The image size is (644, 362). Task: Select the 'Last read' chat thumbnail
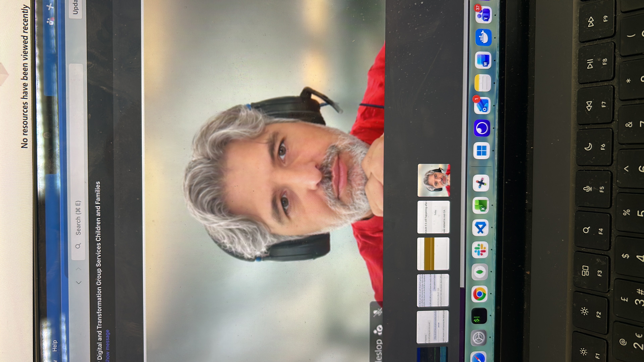pos(433,326)
